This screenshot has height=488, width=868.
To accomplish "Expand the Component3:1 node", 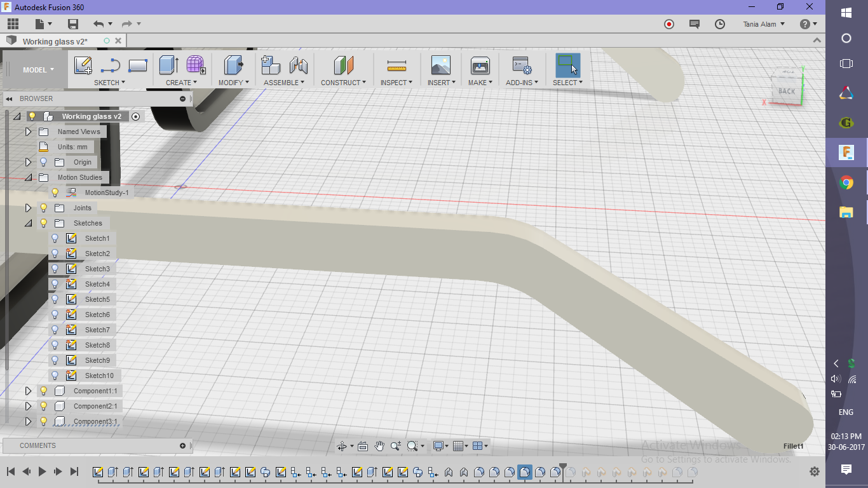I will pyautogui.click(x=28, y=421).
